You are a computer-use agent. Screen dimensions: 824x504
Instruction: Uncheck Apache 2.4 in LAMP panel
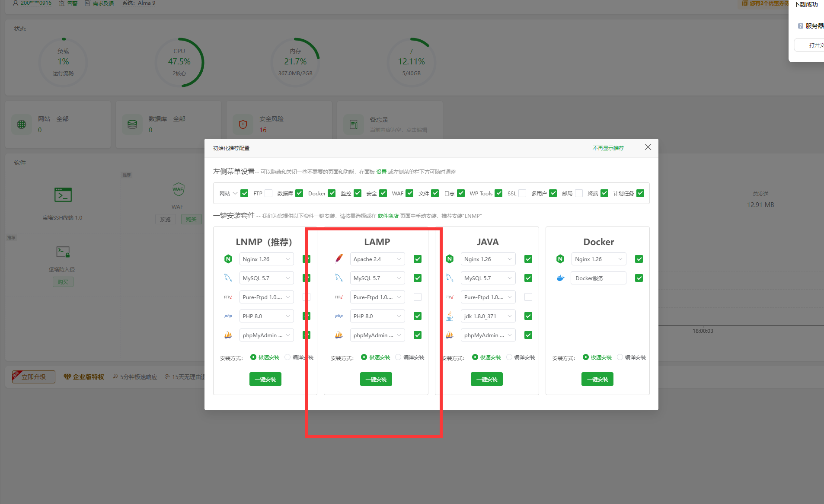(x=418, y=259)
